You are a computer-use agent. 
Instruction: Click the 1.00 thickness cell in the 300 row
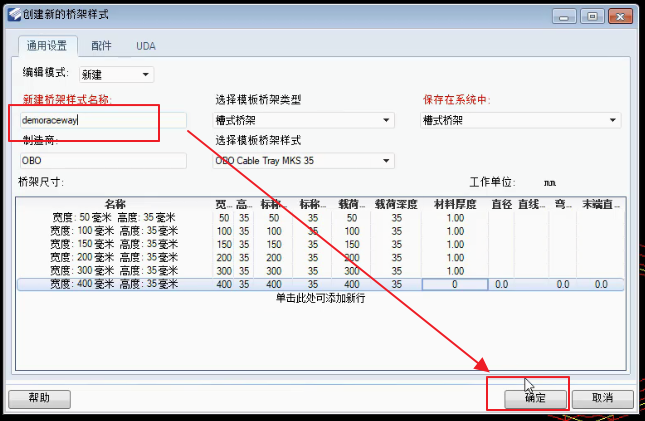[x=455, y=271]
